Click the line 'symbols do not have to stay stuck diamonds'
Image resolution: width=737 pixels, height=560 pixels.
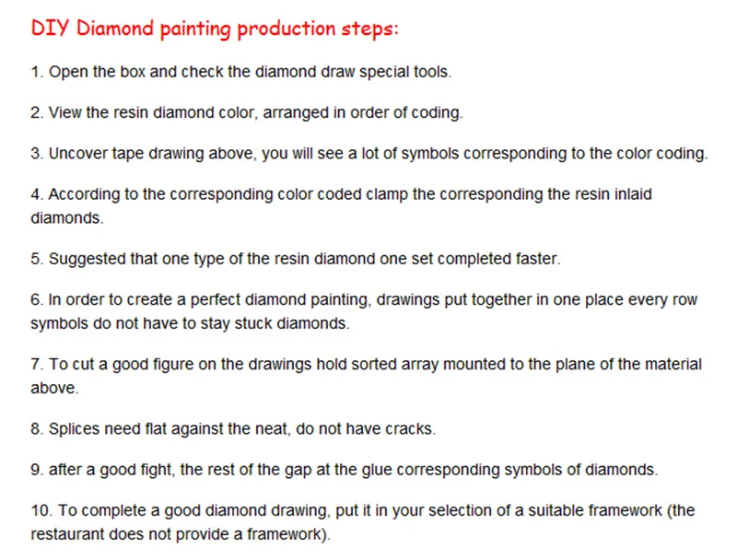pyautogui.click(x=190, y=323)
